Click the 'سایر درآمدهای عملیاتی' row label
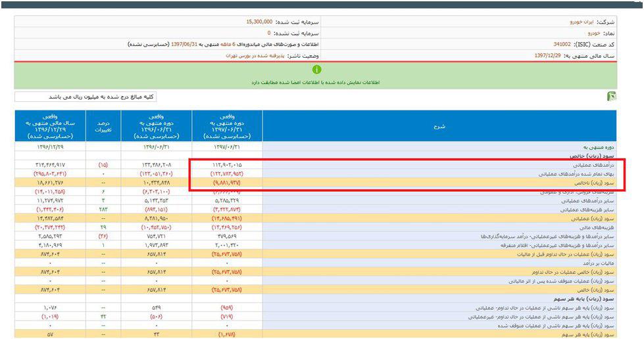Image resolution: width=644 pixels, height=339 pixels. [588, 201]
